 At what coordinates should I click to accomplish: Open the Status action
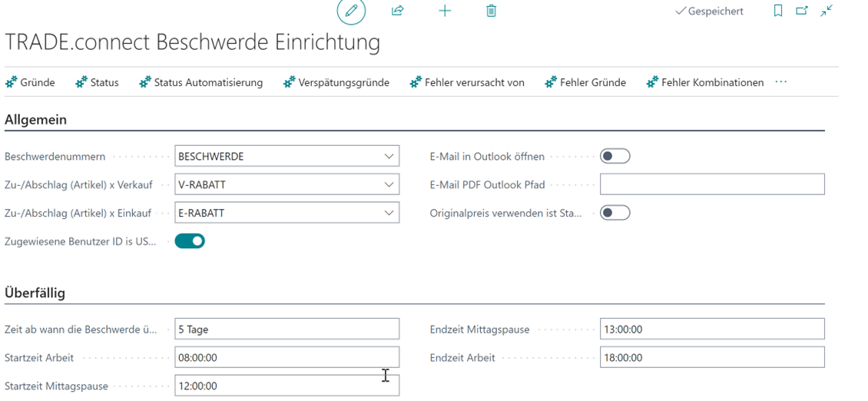pos(97,82)
